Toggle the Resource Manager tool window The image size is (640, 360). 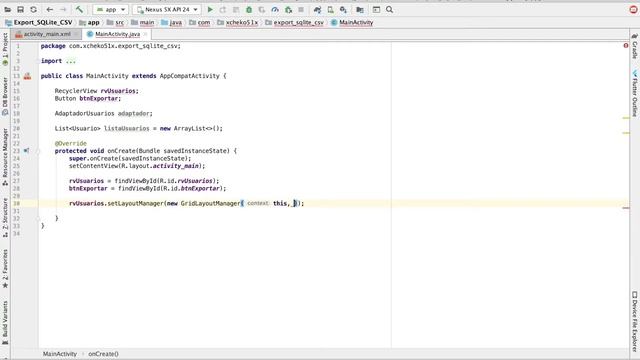[x=5, y=157]
